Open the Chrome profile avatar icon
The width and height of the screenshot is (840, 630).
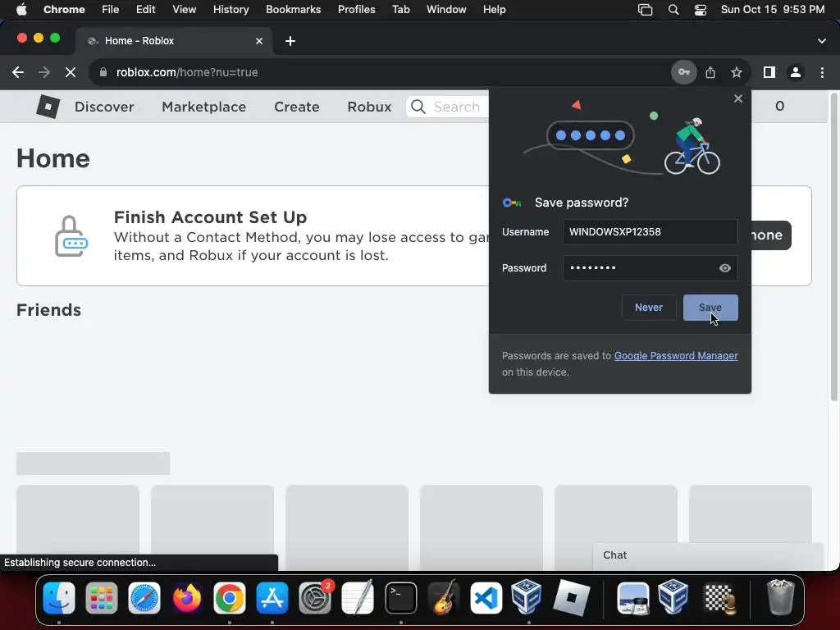tap(796, 72)
